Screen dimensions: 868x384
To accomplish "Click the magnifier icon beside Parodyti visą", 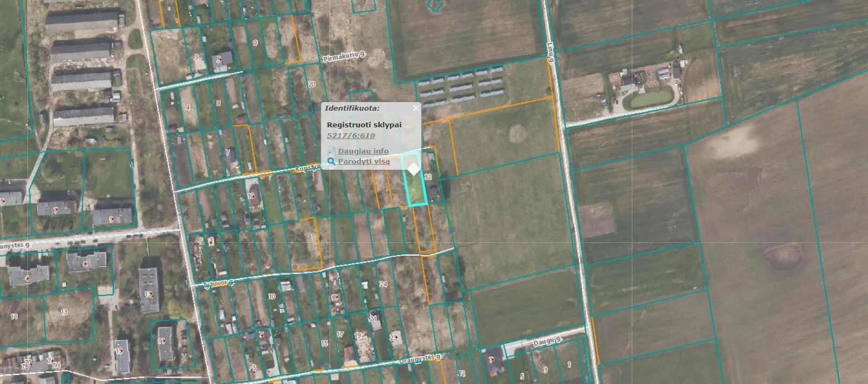I will pyautogui.click(x=331, y=161).
